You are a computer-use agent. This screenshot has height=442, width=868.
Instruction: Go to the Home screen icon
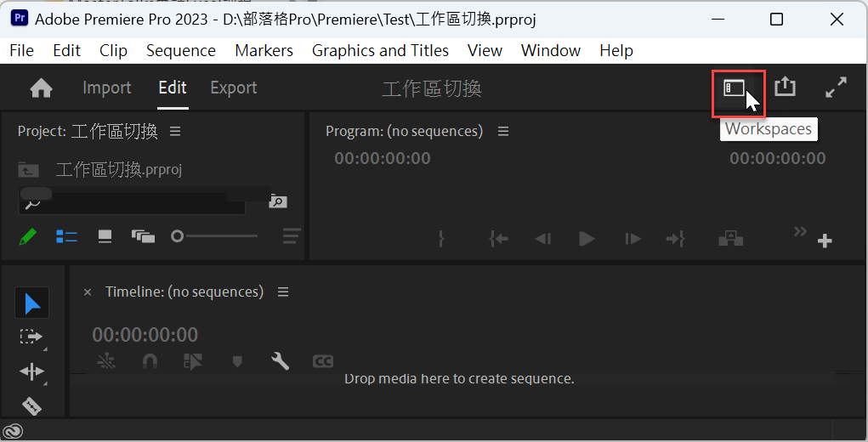pos(41,88)
